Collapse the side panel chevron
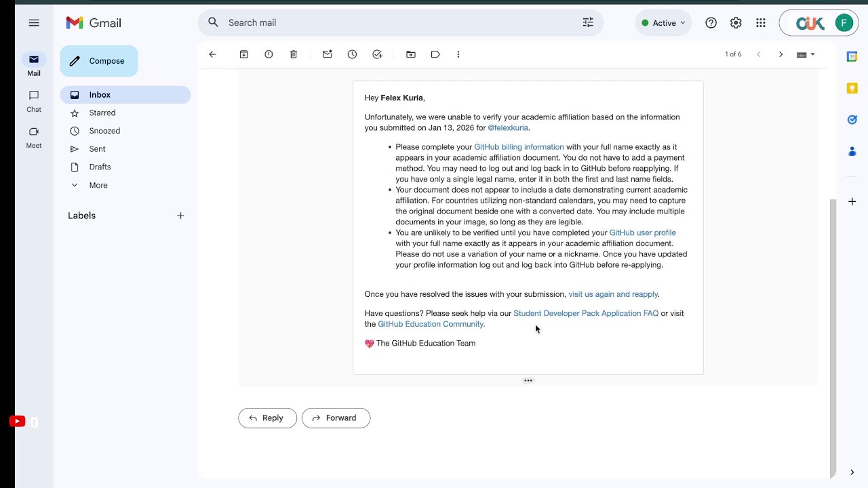868x488 pixels. (x=852, y=472)
